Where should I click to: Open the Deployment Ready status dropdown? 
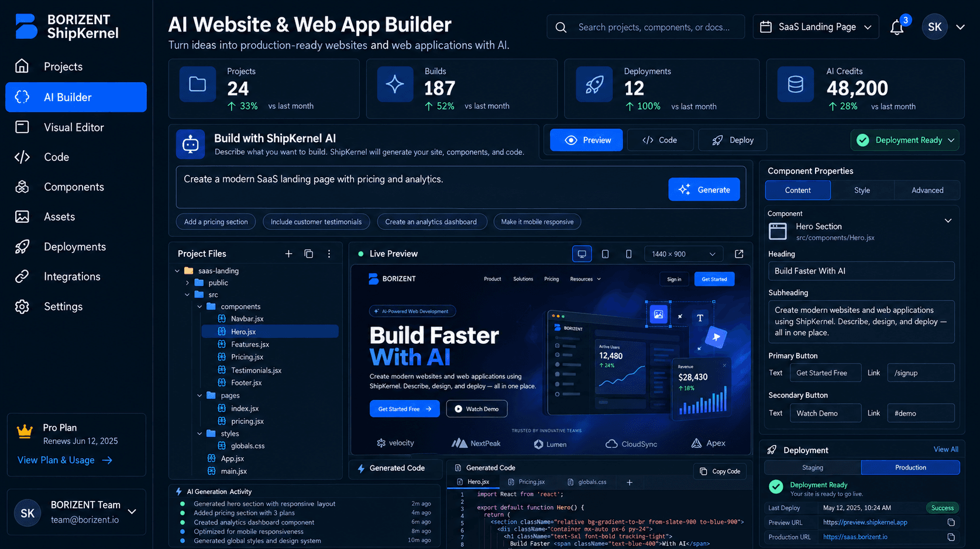(x=905, y=140)
